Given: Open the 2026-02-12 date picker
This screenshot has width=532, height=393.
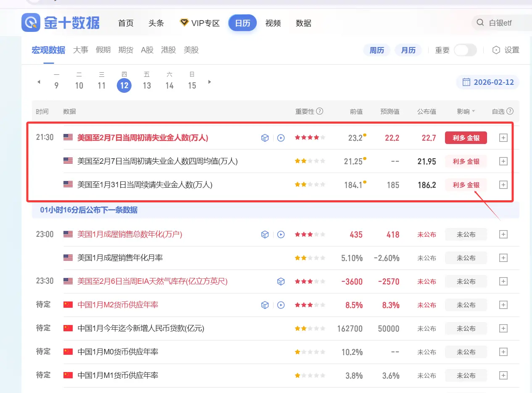Looking at the screenshot, I should pos(488,82).
